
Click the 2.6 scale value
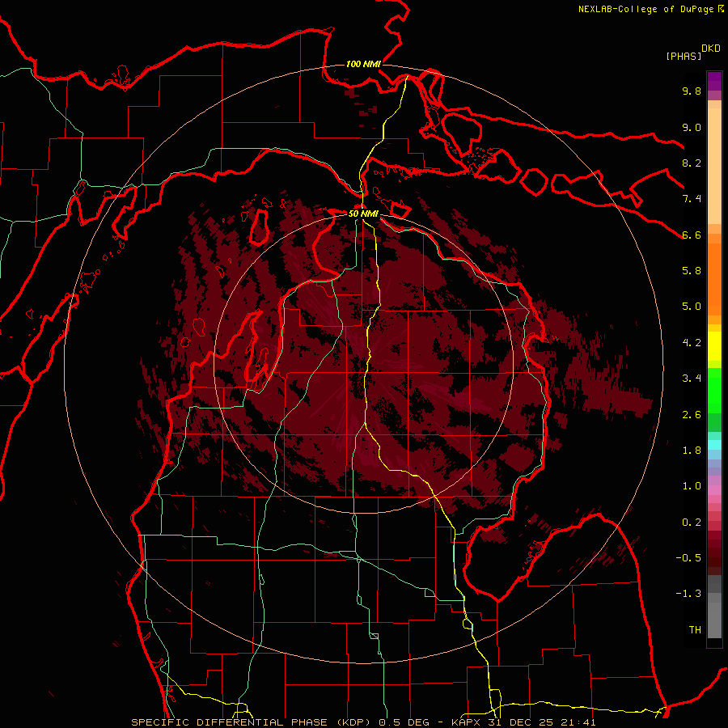[692, 415]
